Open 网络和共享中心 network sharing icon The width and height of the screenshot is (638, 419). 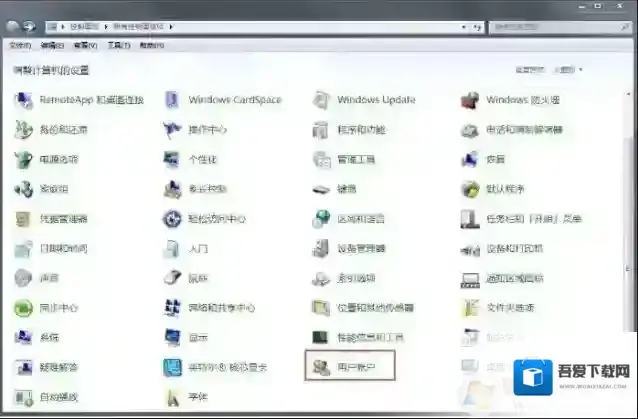[x=172, y=308]
